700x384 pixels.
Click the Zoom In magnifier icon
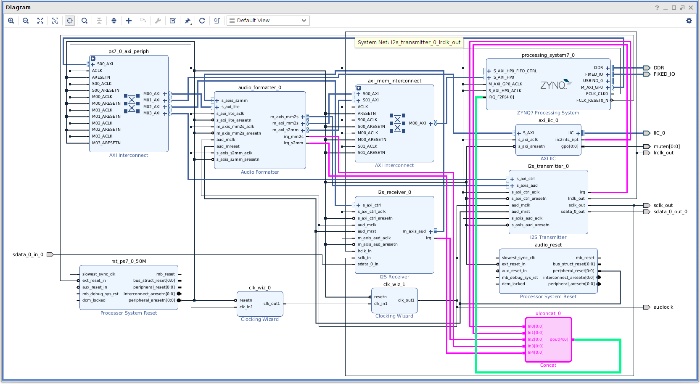point(11,21)
